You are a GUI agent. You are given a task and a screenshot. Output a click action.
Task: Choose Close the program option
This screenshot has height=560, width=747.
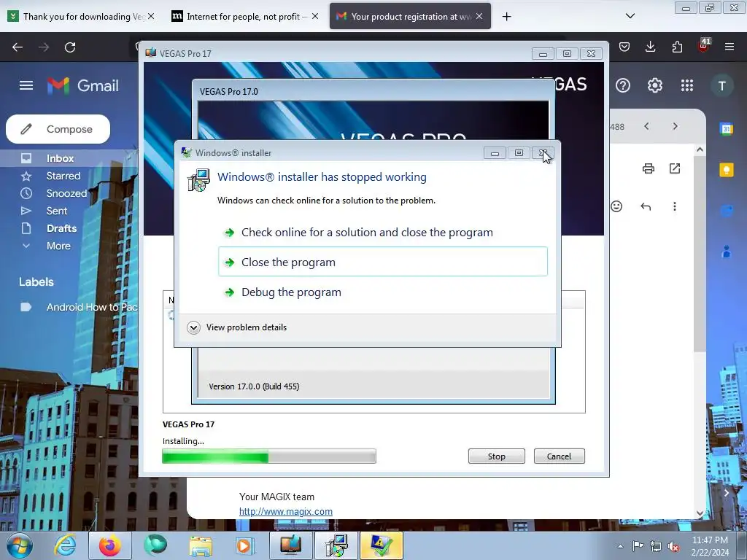[382, 262]
